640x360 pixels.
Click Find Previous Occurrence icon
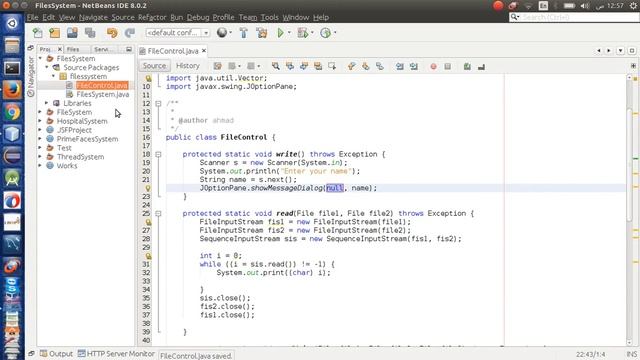click(x=290, y=66)
